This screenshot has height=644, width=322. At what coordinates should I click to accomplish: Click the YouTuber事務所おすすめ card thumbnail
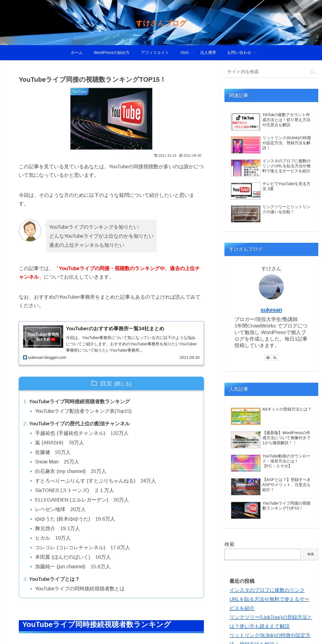[x=43, y=337]
